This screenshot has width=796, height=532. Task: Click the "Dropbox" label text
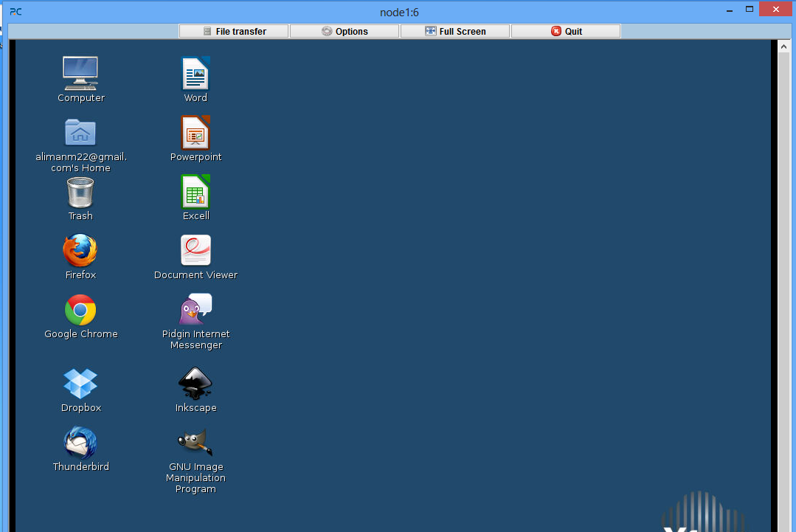[80, 407]
